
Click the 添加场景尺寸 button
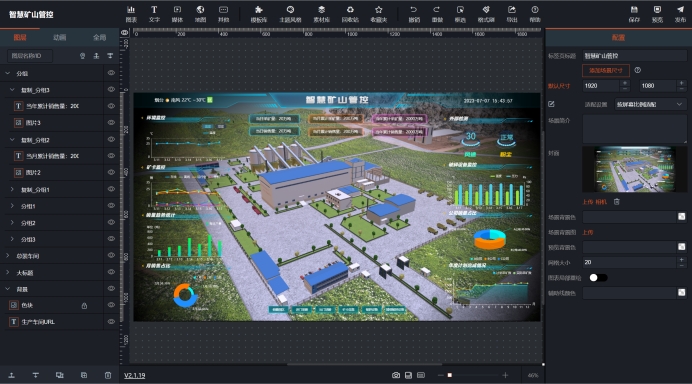pyautogui.click(x=606, y=71)
